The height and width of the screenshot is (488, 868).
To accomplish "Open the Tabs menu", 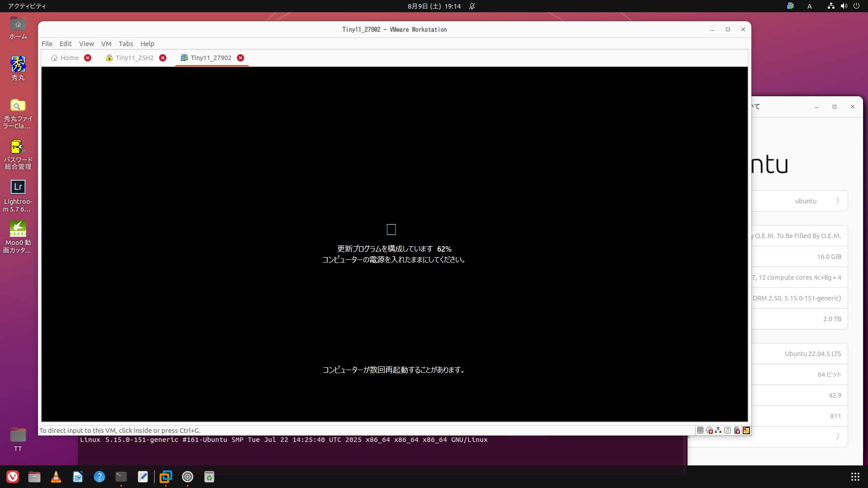I will pos(126,44).
